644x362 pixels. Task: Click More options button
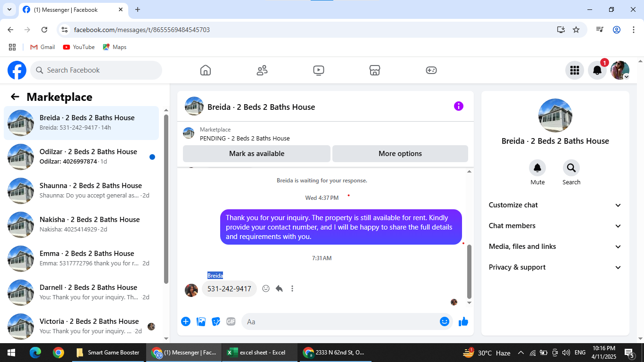(400, 154)
